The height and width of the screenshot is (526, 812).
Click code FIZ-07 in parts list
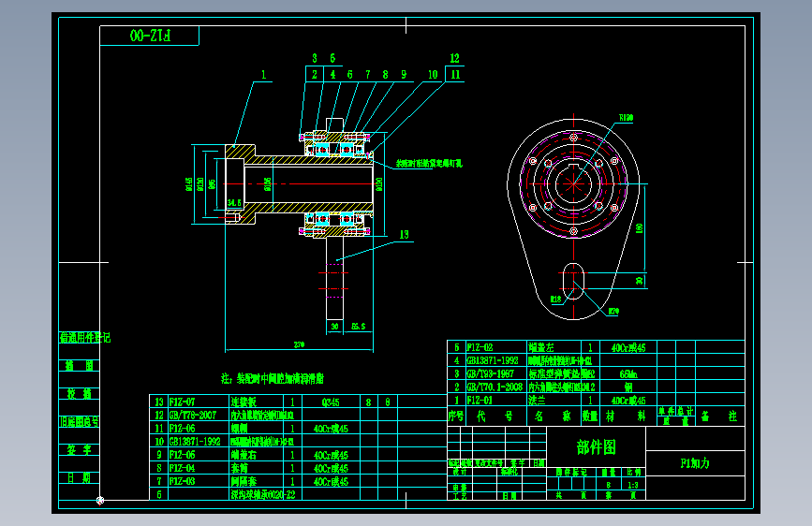pyautogui.click(x=183, y=402)
